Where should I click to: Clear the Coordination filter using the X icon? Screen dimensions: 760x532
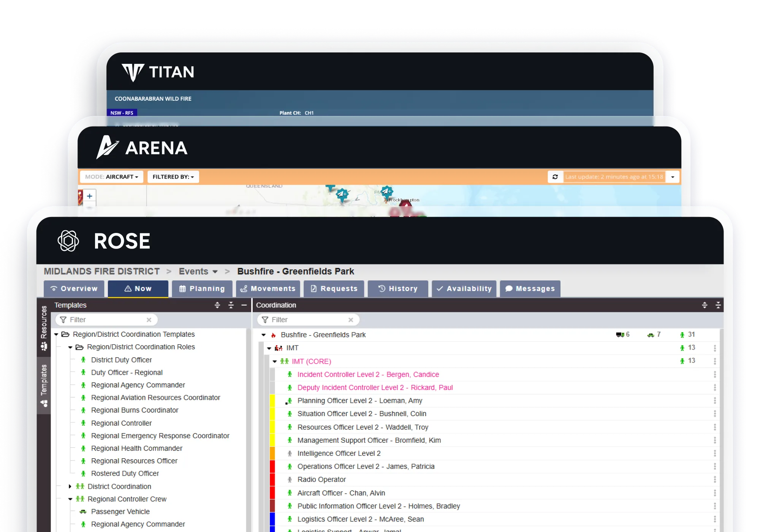(x=351, y=320)
